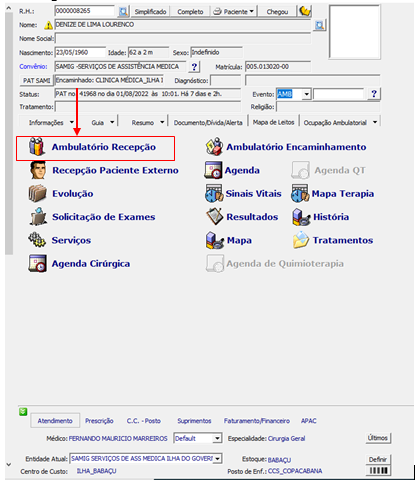Click the Nome Social input field
420x484 pixels.
[x=183, y=39]
